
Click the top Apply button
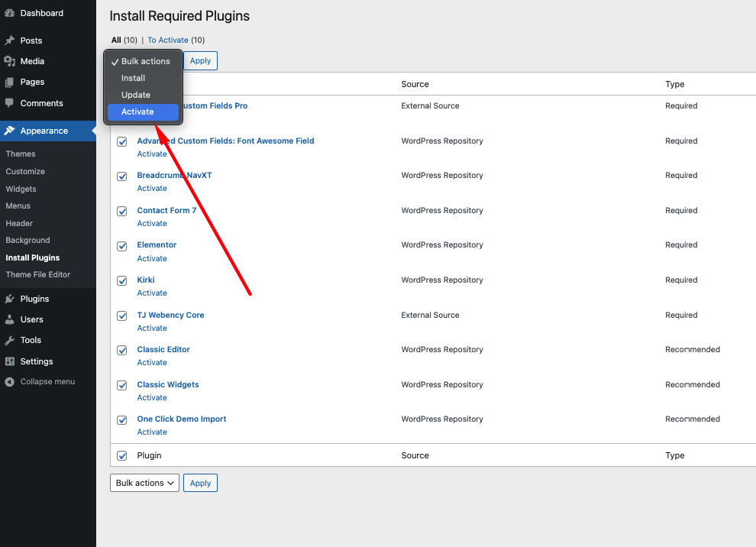pos(200,61)
